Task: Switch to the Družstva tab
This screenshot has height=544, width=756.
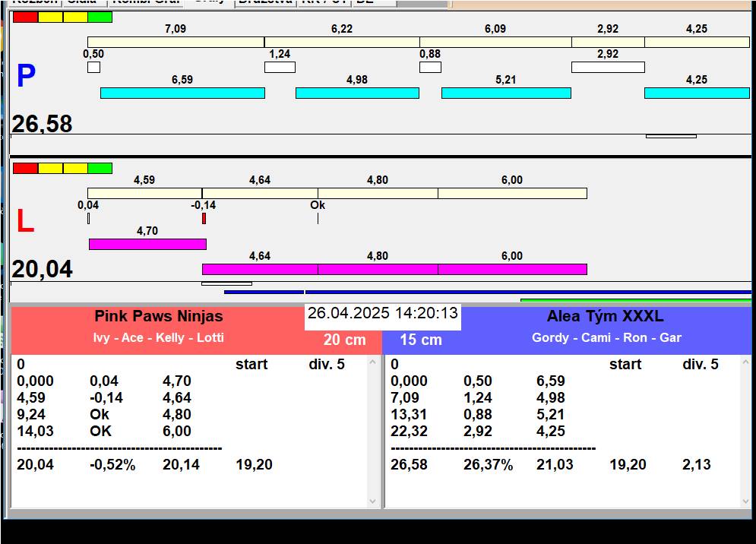Action: (x=265, y=2)
